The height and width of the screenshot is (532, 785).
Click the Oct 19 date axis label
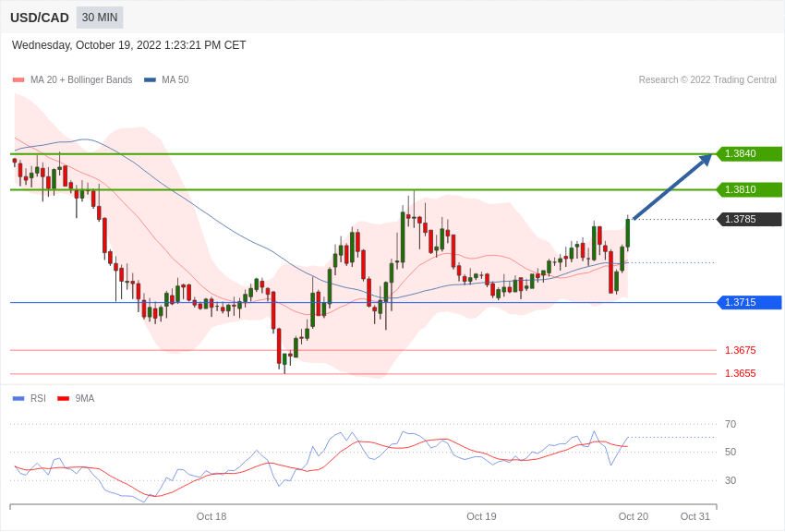tap(481, 516)
